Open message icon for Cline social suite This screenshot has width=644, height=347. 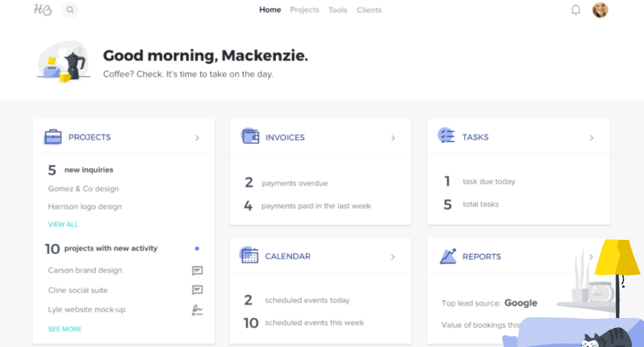click(197, 290)
